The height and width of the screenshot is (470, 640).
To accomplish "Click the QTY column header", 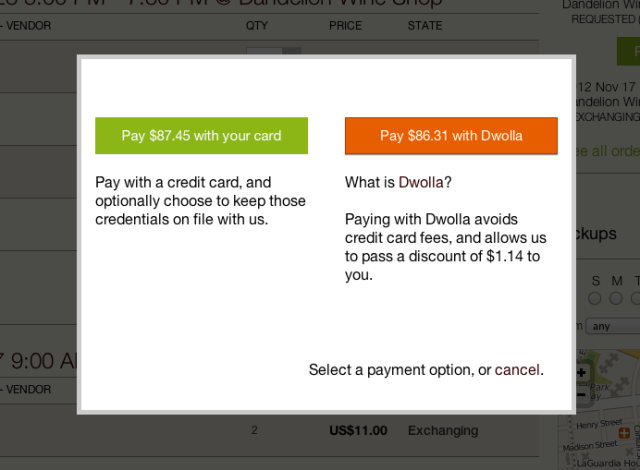I will 257,25.
